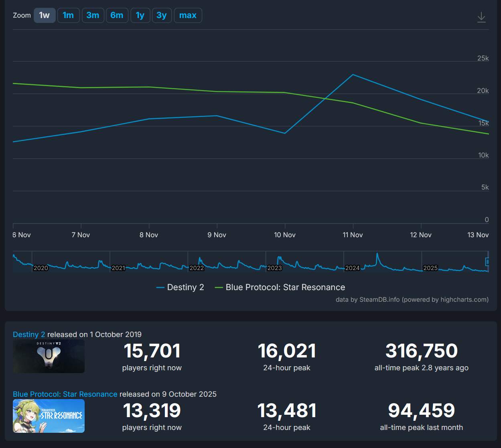501x448 pixels.
Task: Set chart zoom to 1w
Action: [x=45, y=15]
